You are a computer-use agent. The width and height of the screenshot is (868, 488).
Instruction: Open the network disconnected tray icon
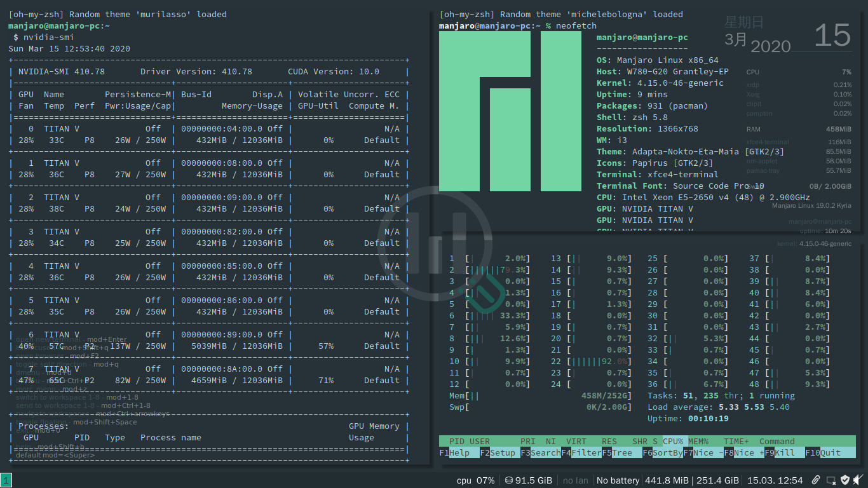tap(831, 480)
